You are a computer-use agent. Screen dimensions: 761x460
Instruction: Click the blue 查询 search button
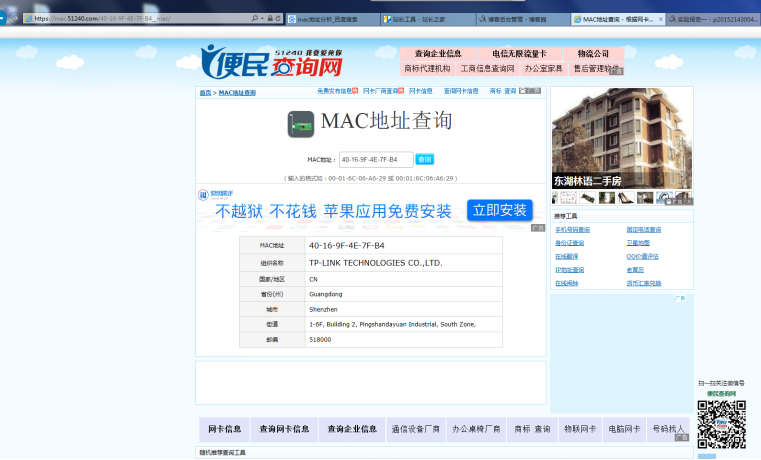pyautogui.click(x=425, y=159)
